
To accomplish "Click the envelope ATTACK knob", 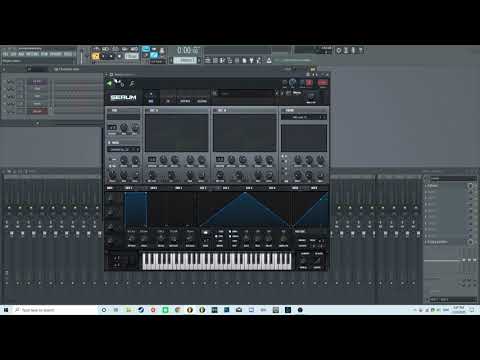I will click(x=131, y=239).
